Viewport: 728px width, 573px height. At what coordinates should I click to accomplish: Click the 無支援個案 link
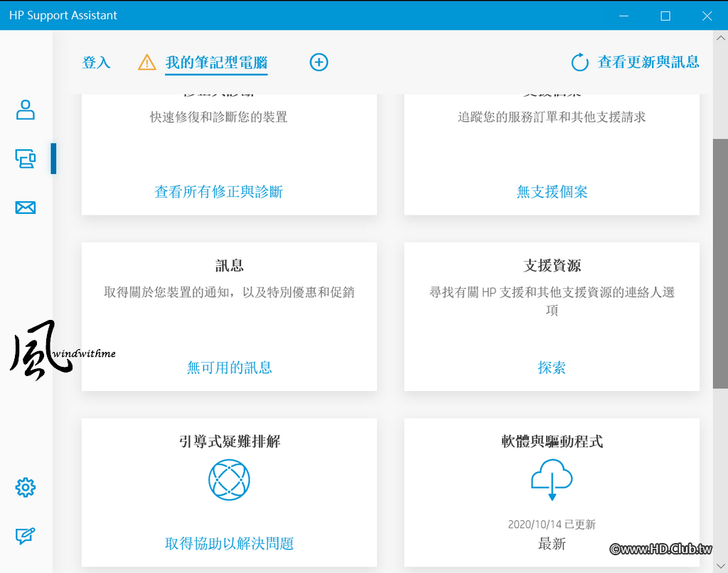pyautogui.click(x=552, y=192)
